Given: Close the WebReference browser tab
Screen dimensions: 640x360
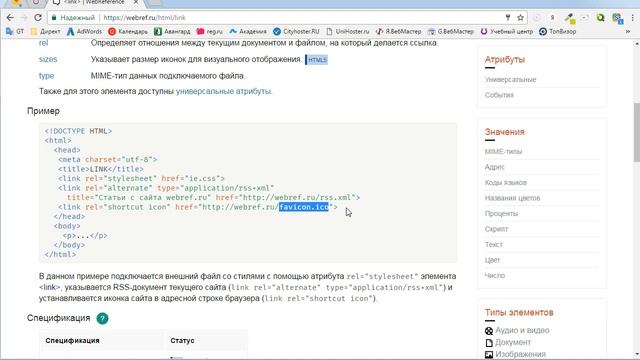Looking at the screenshot, I should [136, 2].
